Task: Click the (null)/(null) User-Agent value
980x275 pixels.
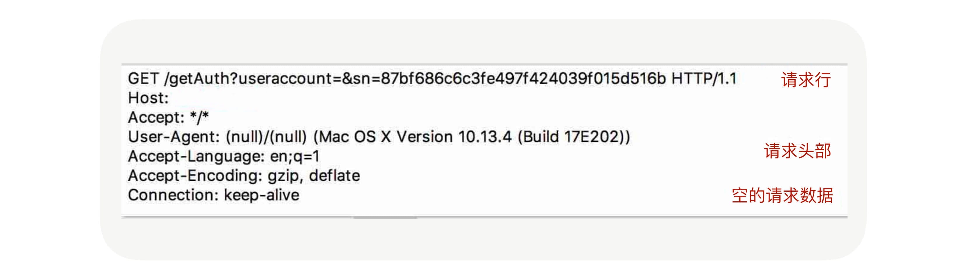Action: [266, 137]
